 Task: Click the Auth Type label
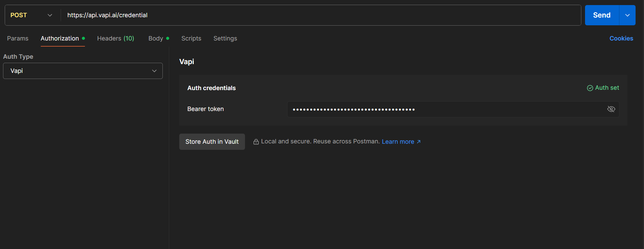coord(18,57)
